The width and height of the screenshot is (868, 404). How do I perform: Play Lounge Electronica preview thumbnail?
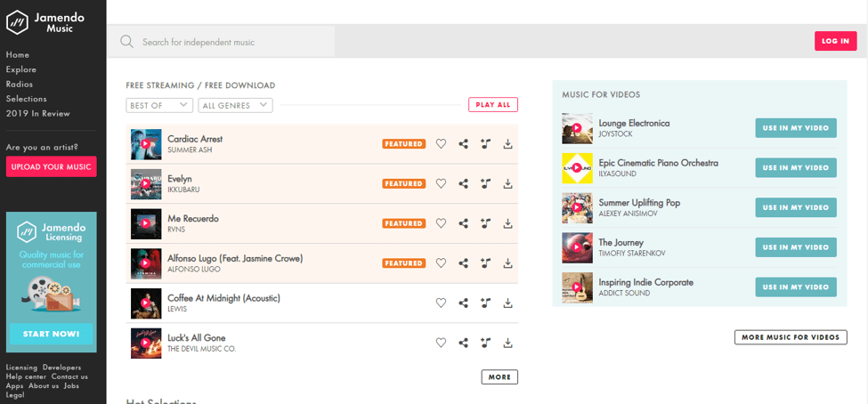[x=577, y=128]
